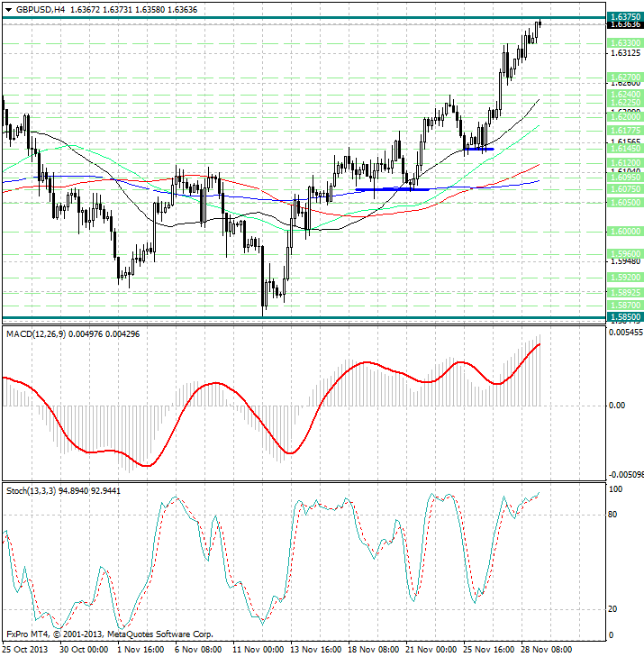Click the teal horizontal line at chart top
This screenshot has width=644, height=657.
pyautogui.click(x=270, y=18)
